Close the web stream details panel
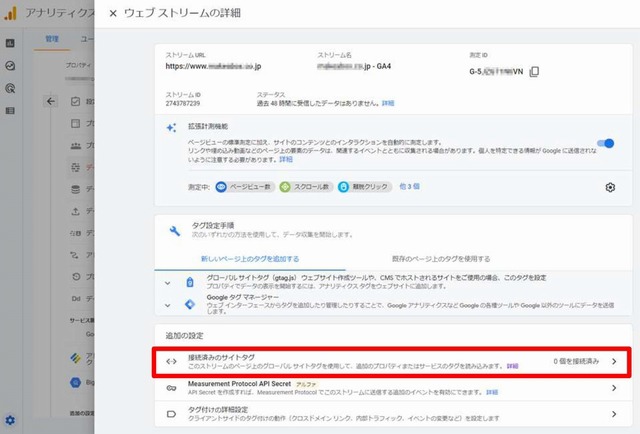640x434 pixels. click(113, 13)
